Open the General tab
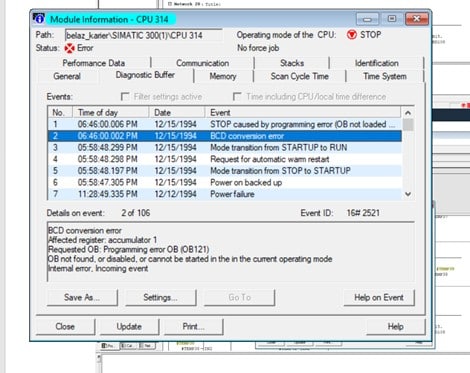Viewport: 470px width, 373px height. click(x=67, y=76)
